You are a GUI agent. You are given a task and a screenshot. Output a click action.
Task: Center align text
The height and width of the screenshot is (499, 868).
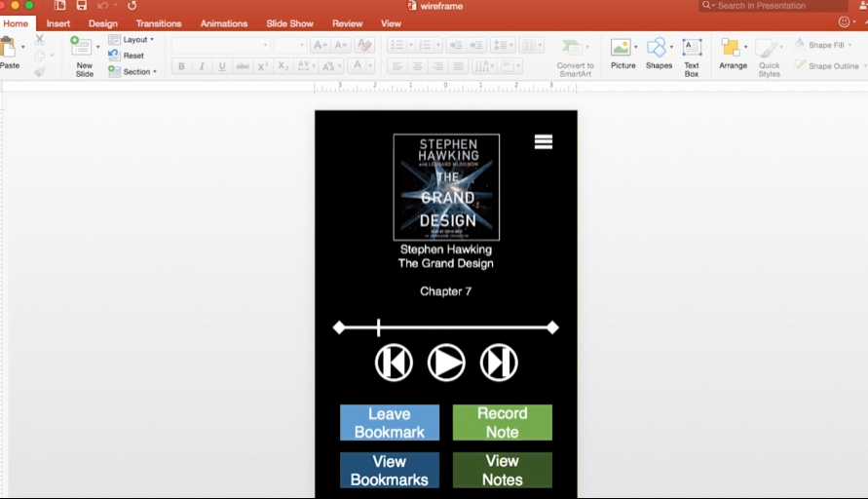click(x=417, y=66)
